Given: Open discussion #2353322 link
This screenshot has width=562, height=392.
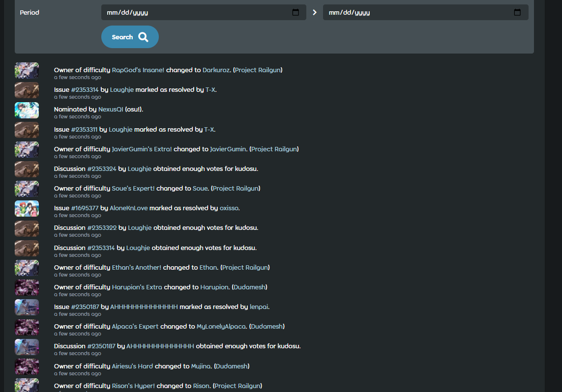Looking at the screenshot, I should click(x=102, y=228).
